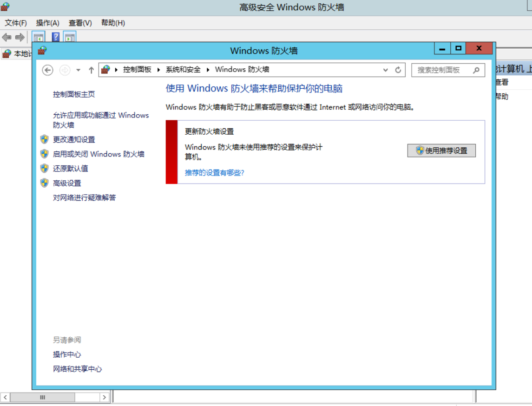The image size is (532, 406).
Task: Click the forward arrow in MMC toolbar
Action: click(20, 37)
